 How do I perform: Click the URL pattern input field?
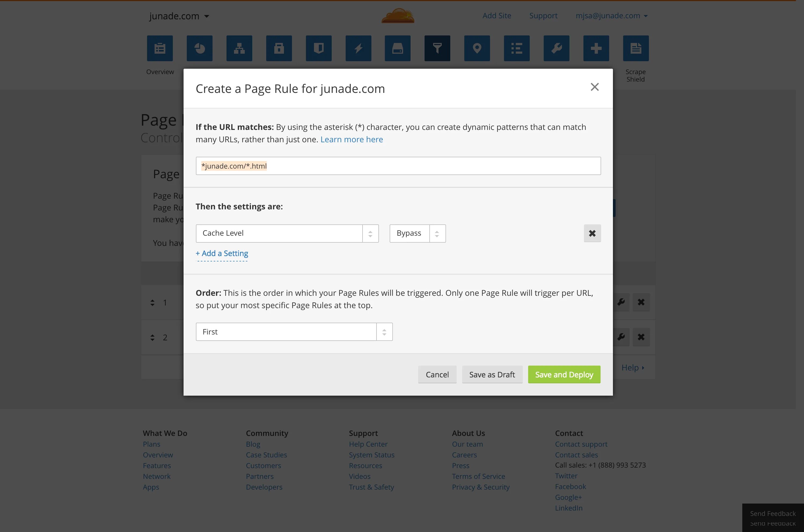point(398,166)
